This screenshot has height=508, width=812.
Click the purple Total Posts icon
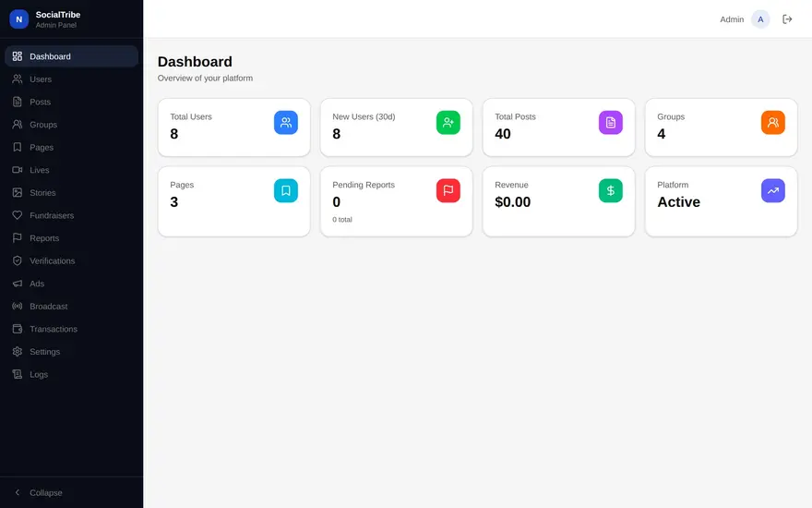click(x=611, y=122)
